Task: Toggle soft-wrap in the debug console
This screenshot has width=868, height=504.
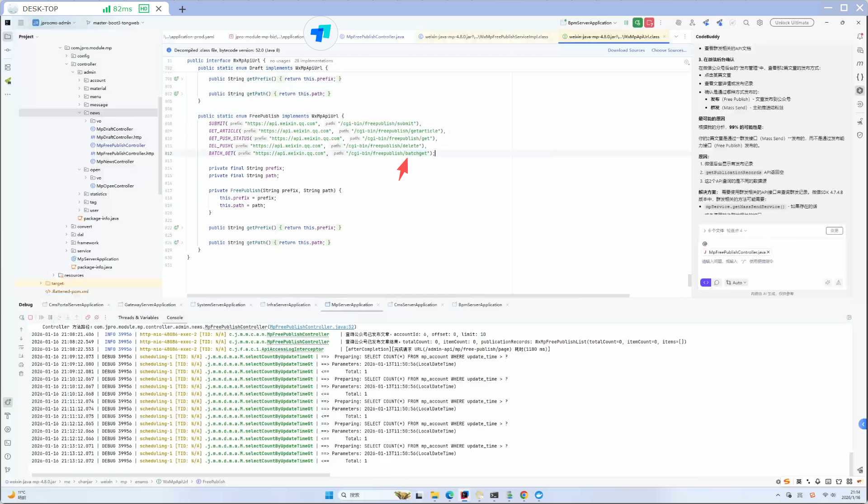Action: (x=21, y=347)
